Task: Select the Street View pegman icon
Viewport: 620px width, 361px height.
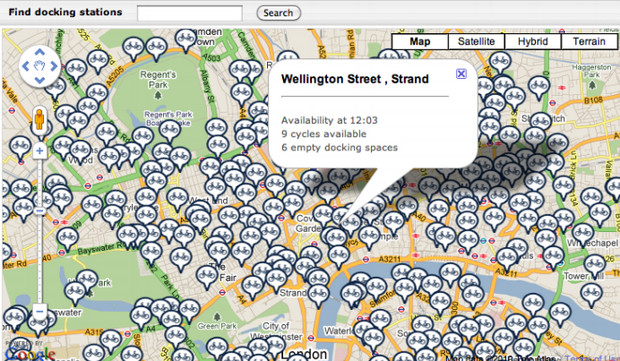Action: point(39,119)
